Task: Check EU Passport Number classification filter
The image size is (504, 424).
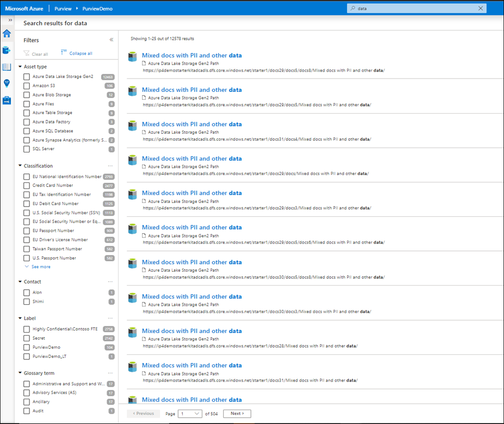Action: pos(27,231)
